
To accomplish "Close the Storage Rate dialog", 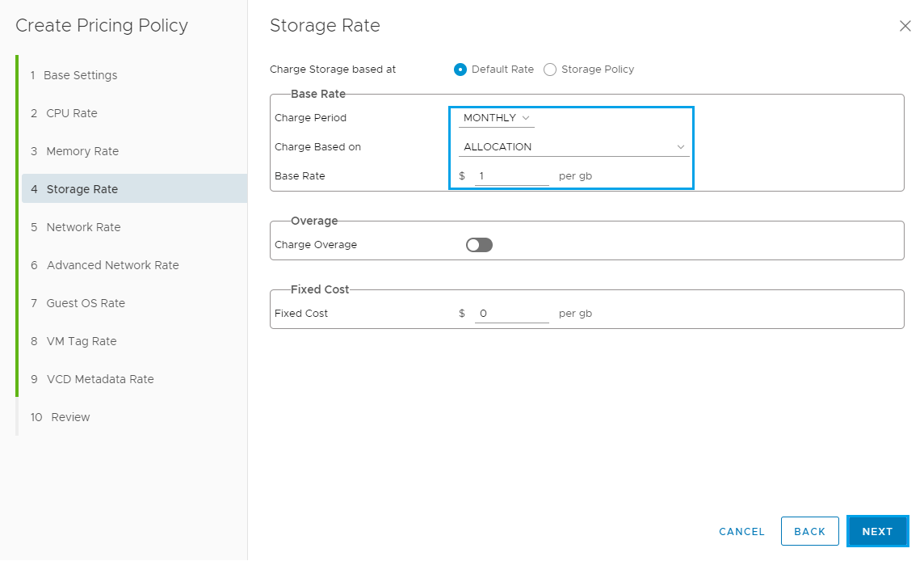I will click(905, 26).
